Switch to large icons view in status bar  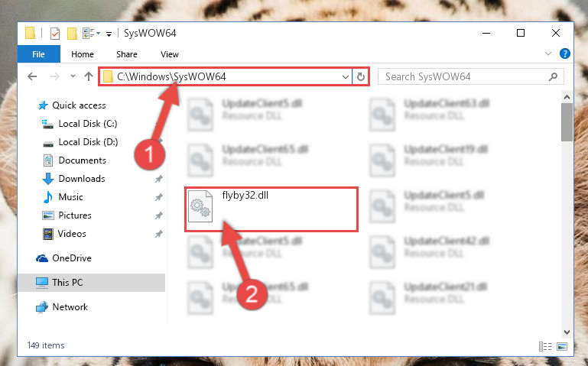point(562,346)
